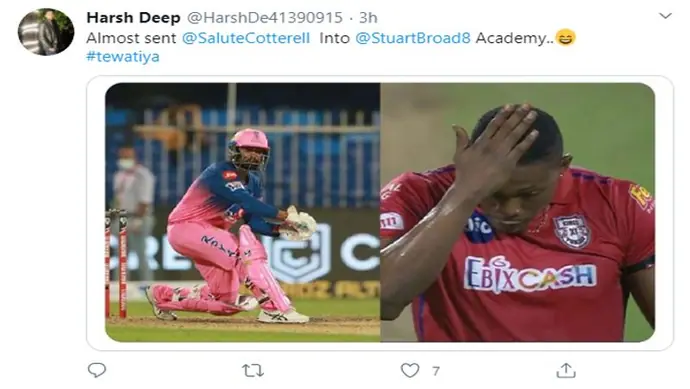Open the @HarshDe41390915 handle
This screenshot has height=389, width=690.
point(264,18)
